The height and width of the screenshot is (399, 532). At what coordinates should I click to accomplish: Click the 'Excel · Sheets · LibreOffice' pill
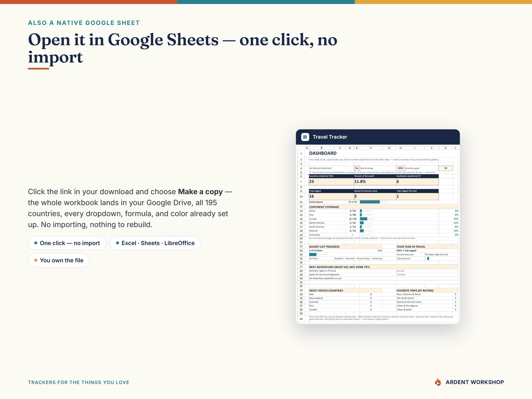pyautogui.click(x=155, y=243)
